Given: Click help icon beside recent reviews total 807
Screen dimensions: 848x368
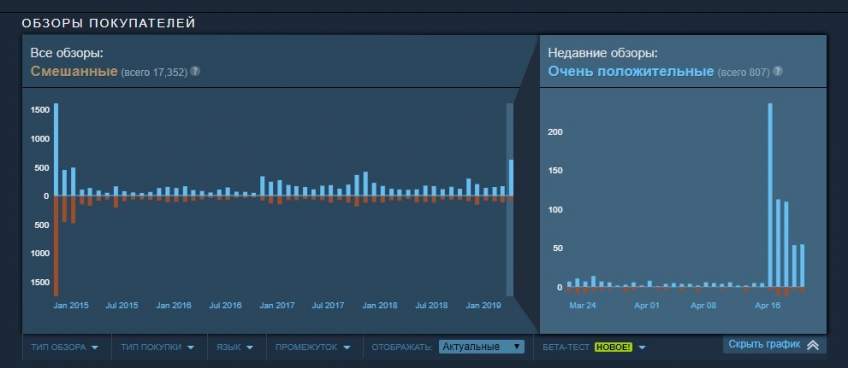Looking at the screenshot, I should pos(778,71).
